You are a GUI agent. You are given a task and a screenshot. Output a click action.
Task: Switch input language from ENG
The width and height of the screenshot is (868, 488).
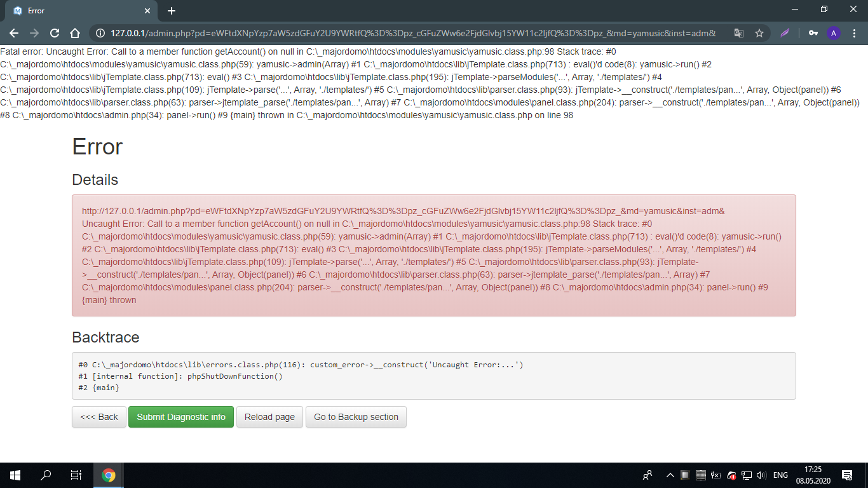pyautogui.click(x=780, y=475)
